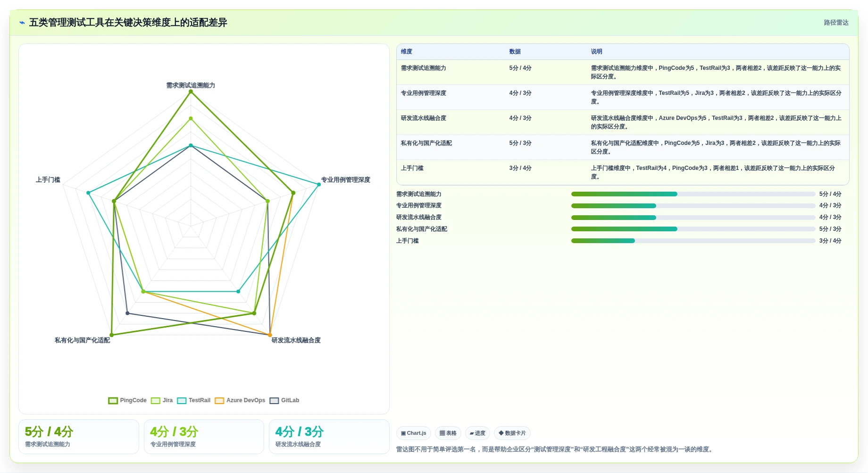868x473 pixels.
Task: Click the blue icon beside the title
Action: tap(22, 23)
